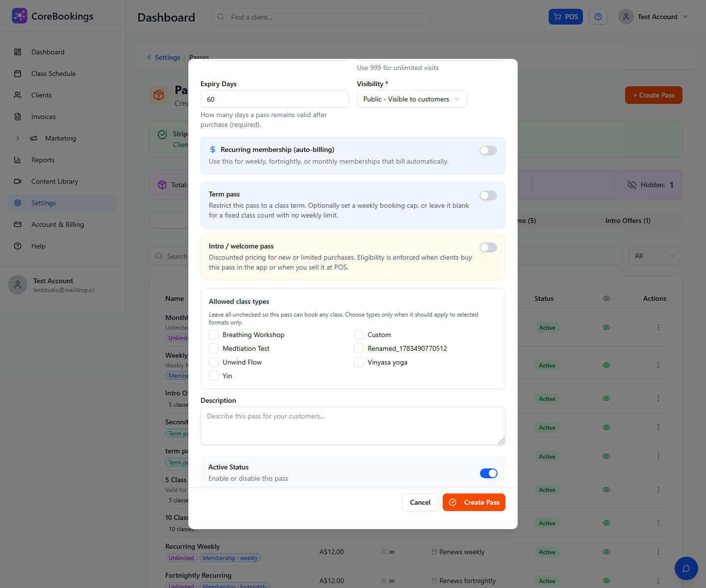Turn on the Term pass toggle

click(488, 196)
